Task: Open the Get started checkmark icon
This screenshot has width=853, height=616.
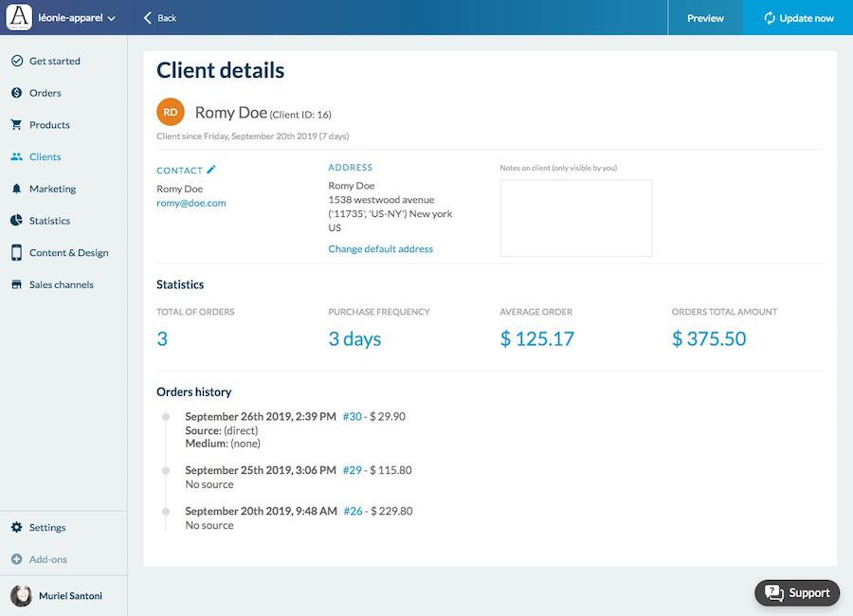Action: pyautogui.click(x=16, y=61)
